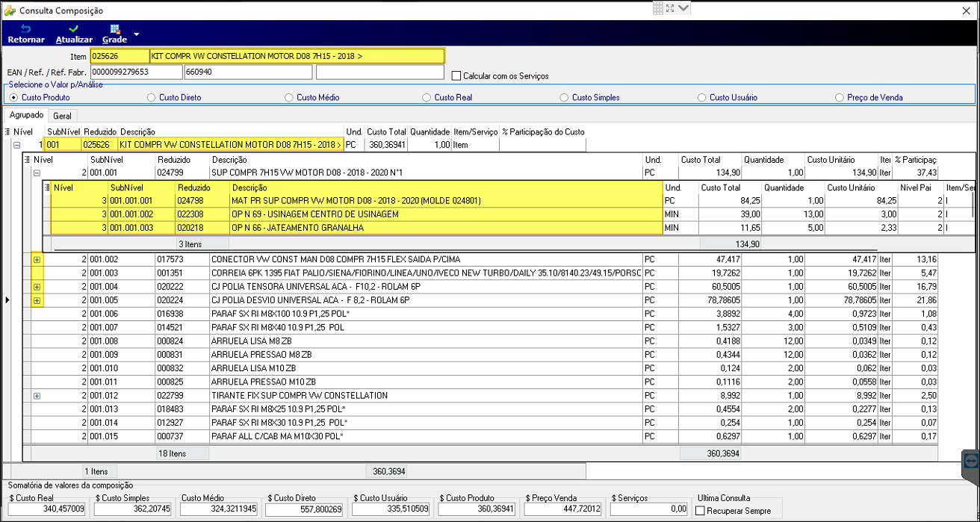The width and height of the screenshot is (980, 522).
Task: Enable Calcular com os Serviços checkbox
Action: tap(456, 75)
